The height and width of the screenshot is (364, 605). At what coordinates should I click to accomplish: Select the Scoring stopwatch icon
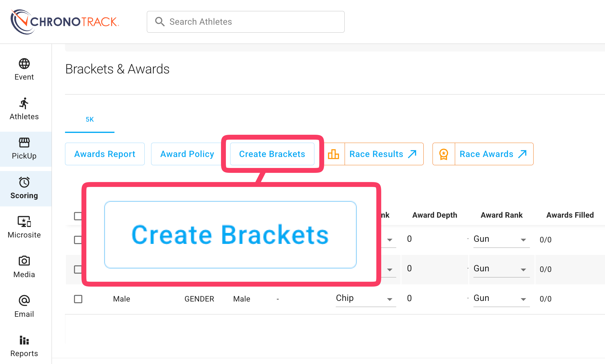click(24, 182)
